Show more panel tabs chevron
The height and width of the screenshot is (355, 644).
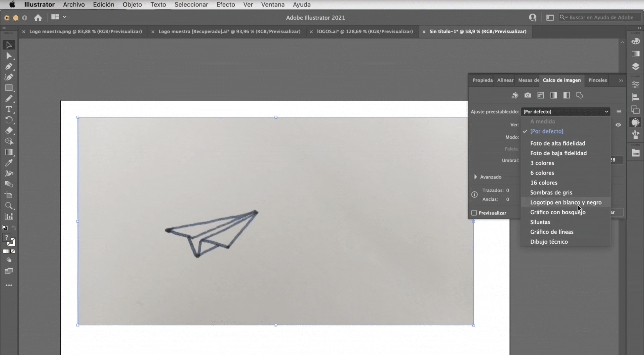pos(621,80)
